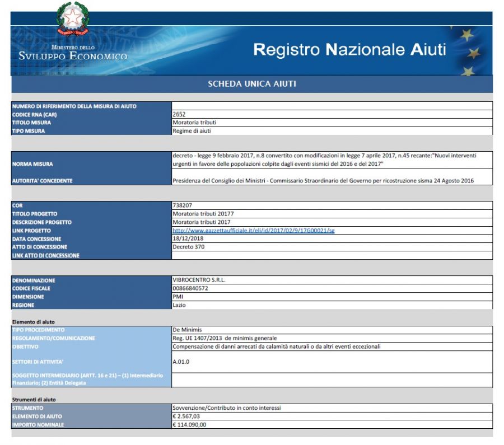Click the "REGOLAMENTO/COMUNICAZIONE" label
Image resolution: width=504 pixels, height=445 pixels.
[x=54, y=338]
